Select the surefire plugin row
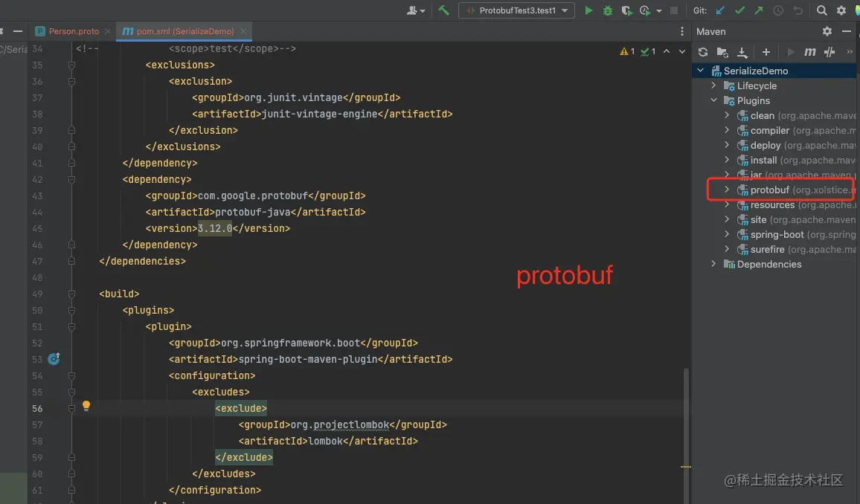Image resolution: width=860 pixels, height=504 pixels. pos(775,249)
